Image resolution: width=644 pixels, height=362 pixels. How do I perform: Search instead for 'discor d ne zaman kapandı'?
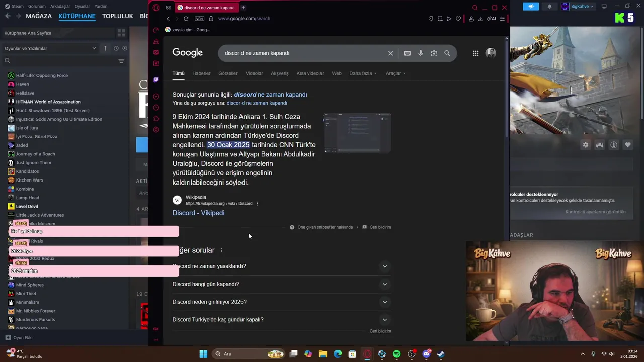click(x=257, y=103)
